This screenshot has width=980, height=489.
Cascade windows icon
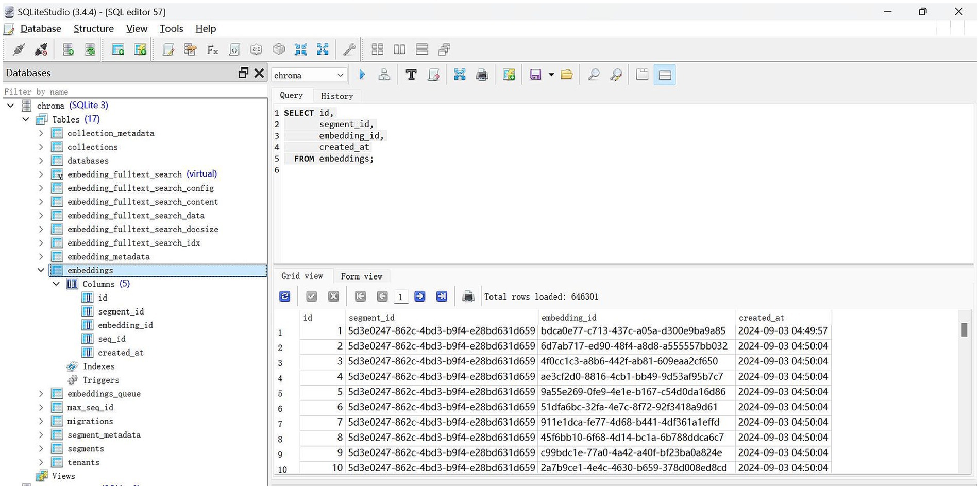444,49
